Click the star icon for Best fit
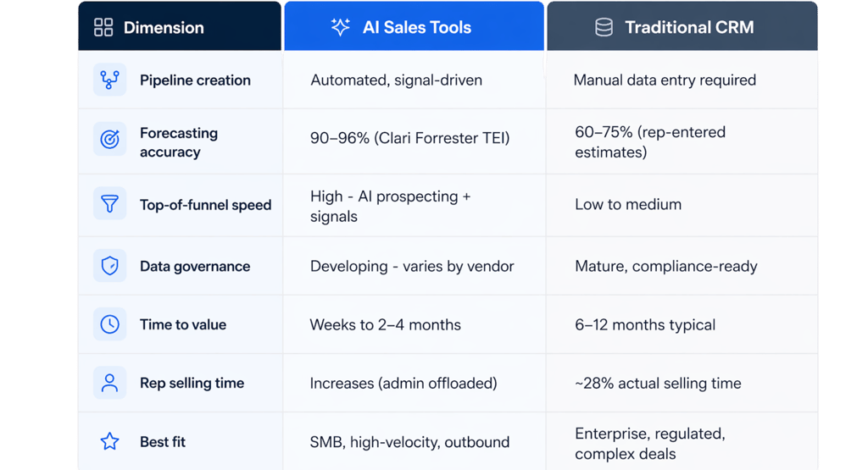868x470 pixels. [x=109, y=441]
